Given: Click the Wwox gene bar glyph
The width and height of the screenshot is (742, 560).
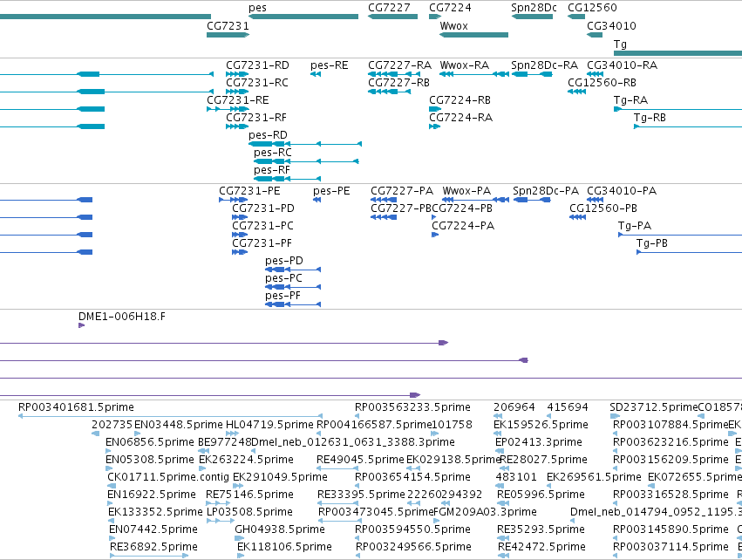Looking at the screenshot, I should [x=473, y=35].
